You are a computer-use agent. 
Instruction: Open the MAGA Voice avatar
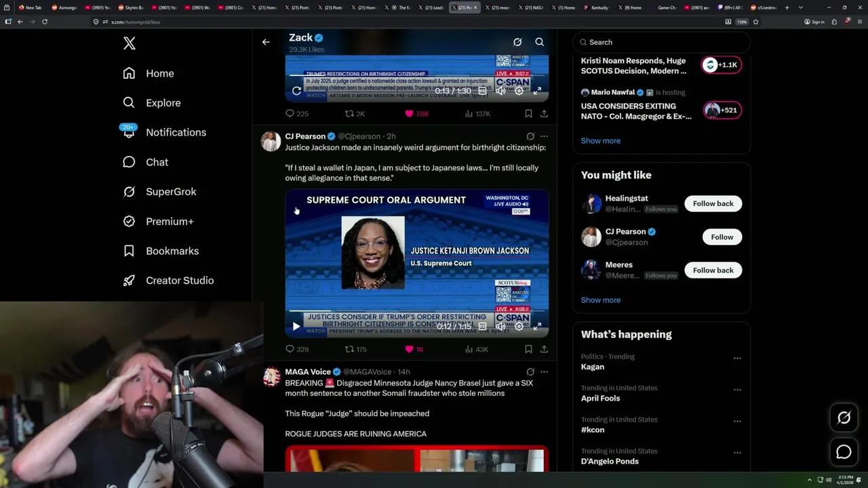(x=271, y=377)
